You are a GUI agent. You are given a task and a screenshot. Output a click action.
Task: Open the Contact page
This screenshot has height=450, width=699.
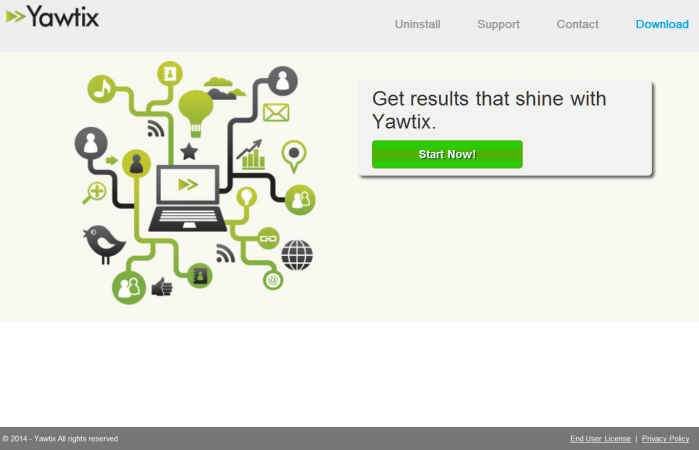577,24
